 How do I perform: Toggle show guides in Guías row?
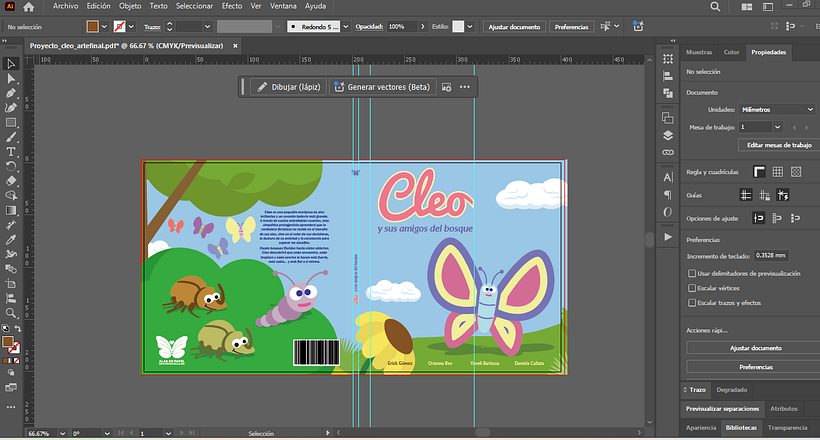[x=746, y=195]
